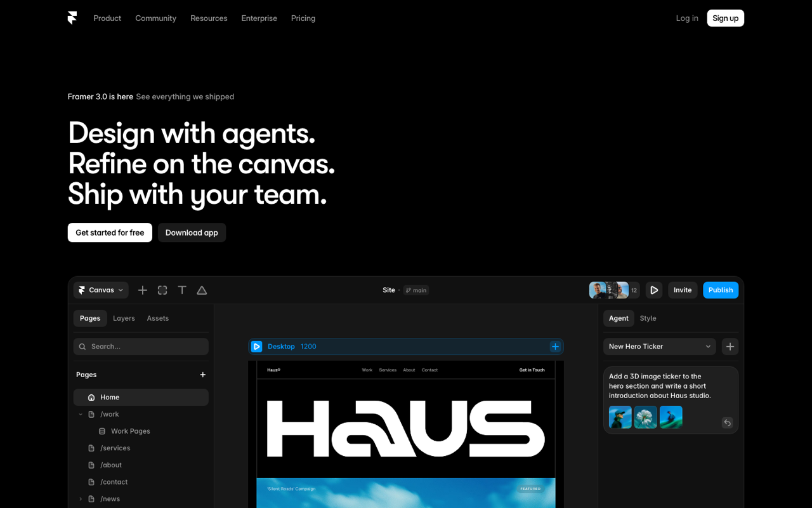Switch to the Layers tab

124,318
